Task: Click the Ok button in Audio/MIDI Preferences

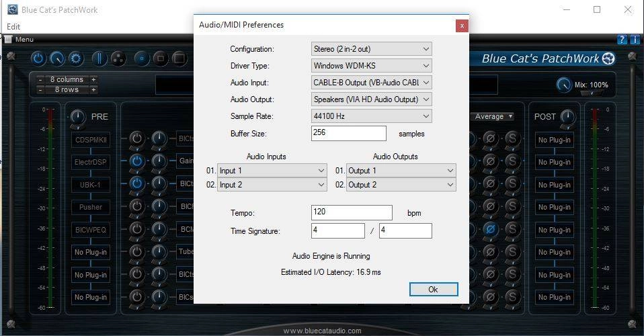Action: pyautogui.click(x=434, y=289)
